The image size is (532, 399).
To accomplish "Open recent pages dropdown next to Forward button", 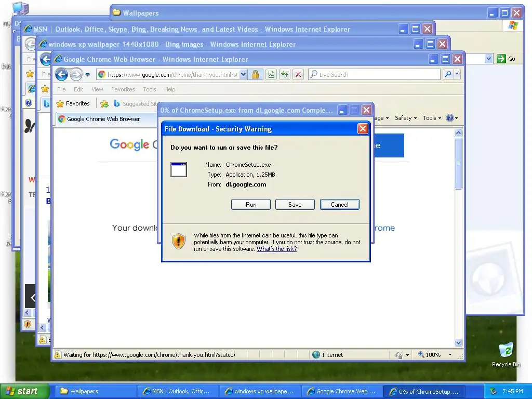I will 87,75.
